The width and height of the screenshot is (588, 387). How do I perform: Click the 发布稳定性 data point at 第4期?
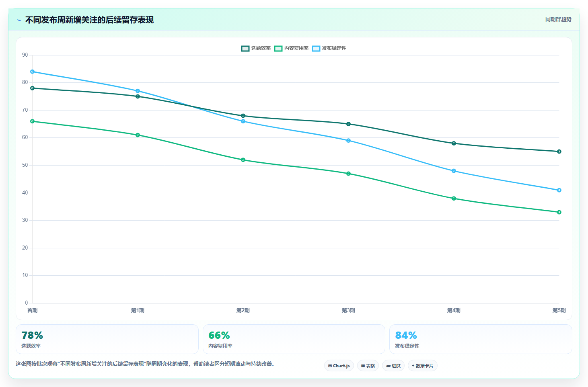point(454,171)
